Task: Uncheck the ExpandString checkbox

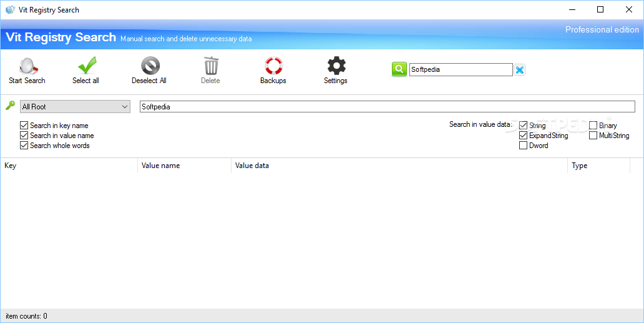Action: click(523, 135)
